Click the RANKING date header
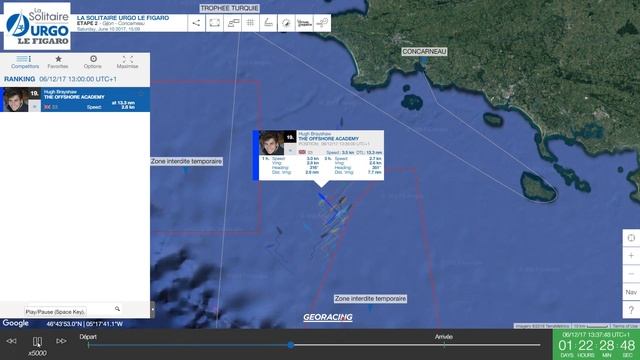Screen dimensions: 640x360 coord(60,79)
